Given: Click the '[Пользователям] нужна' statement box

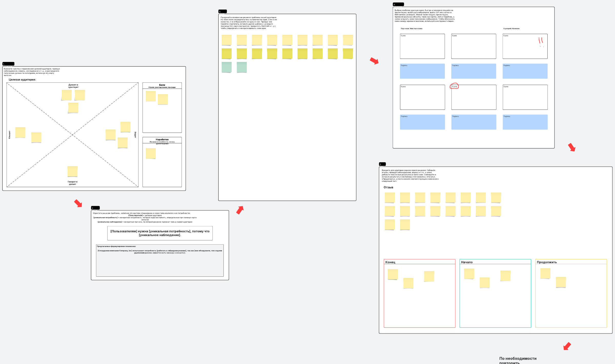Looking at the screenshot, I should pyautogui.click(x=160, y=233).
